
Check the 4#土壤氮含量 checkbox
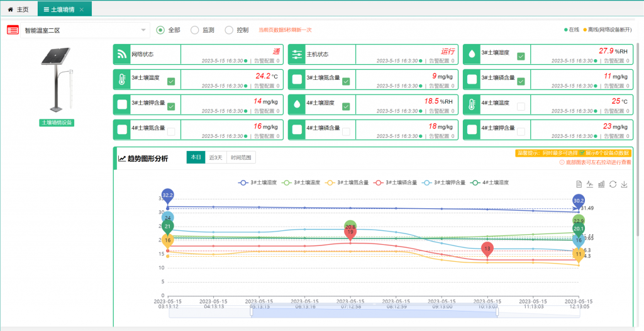click(171, 131)
